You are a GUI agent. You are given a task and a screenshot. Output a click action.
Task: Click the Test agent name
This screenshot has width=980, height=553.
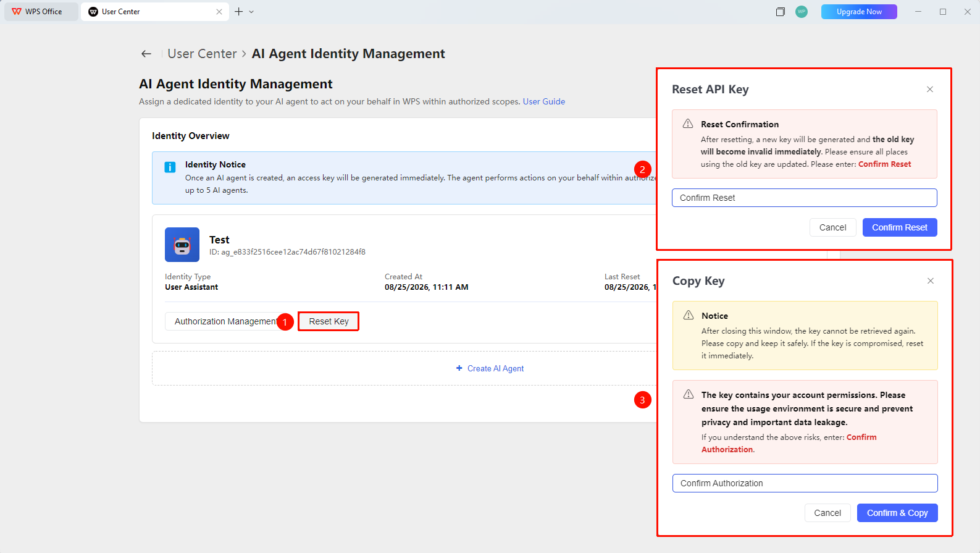pos(219,240)
